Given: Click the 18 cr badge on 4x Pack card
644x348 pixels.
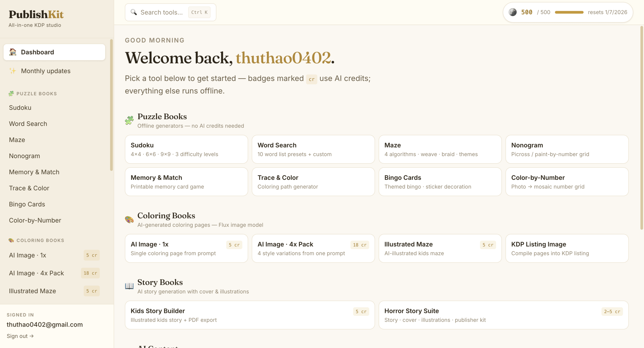Looking at the screenshot, I should click(359, 245).
